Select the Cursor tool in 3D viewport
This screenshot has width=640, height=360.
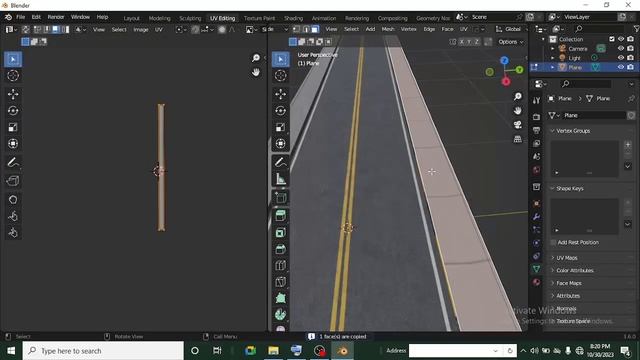click(280, 76)
